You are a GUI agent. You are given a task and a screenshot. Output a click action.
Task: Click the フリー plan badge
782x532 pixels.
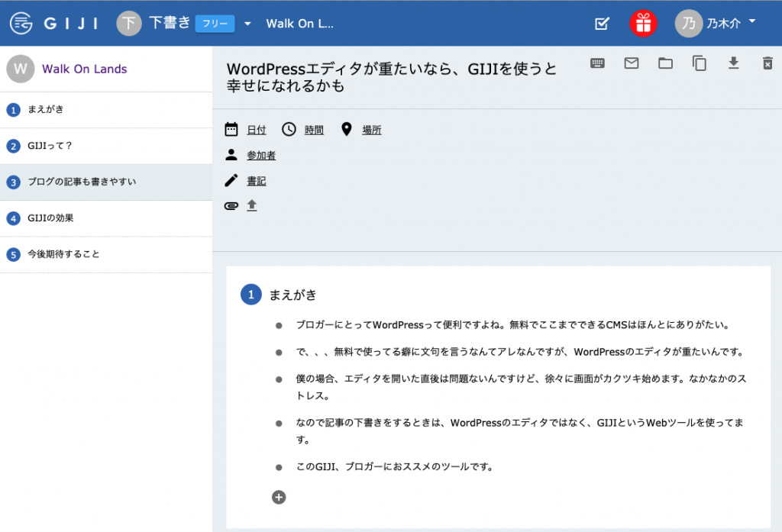tap(215, 24)
